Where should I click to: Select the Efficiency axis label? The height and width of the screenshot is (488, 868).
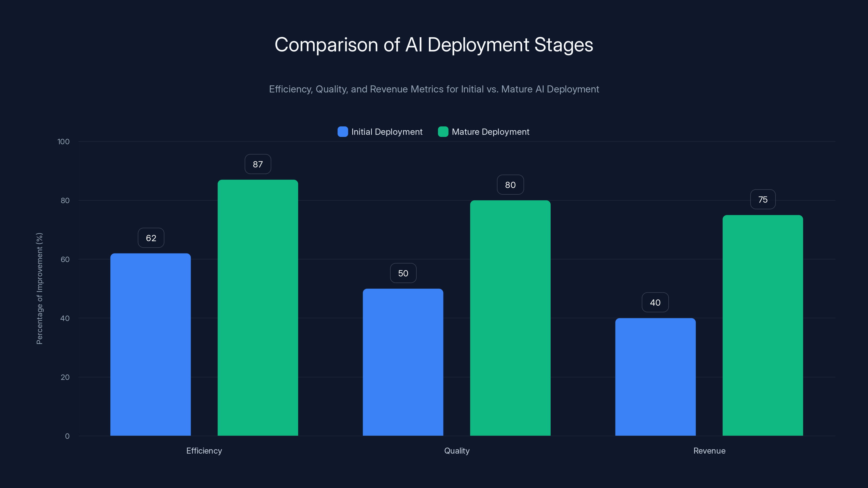click(204, 451)
